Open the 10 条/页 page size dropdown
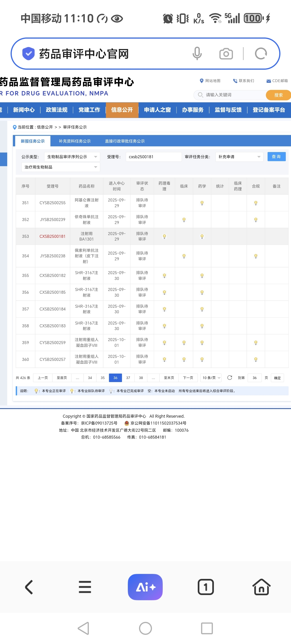The image size is (291, 644). (x=211, y=377)
